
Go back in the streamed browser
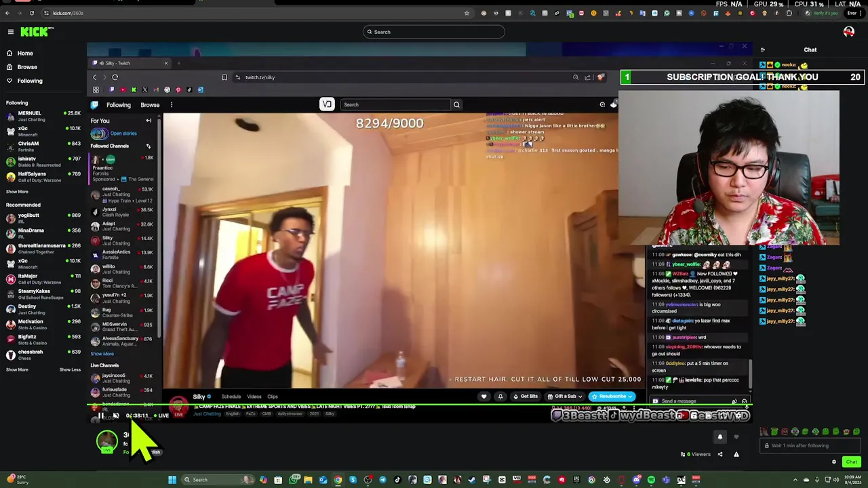tap(94, 77)
